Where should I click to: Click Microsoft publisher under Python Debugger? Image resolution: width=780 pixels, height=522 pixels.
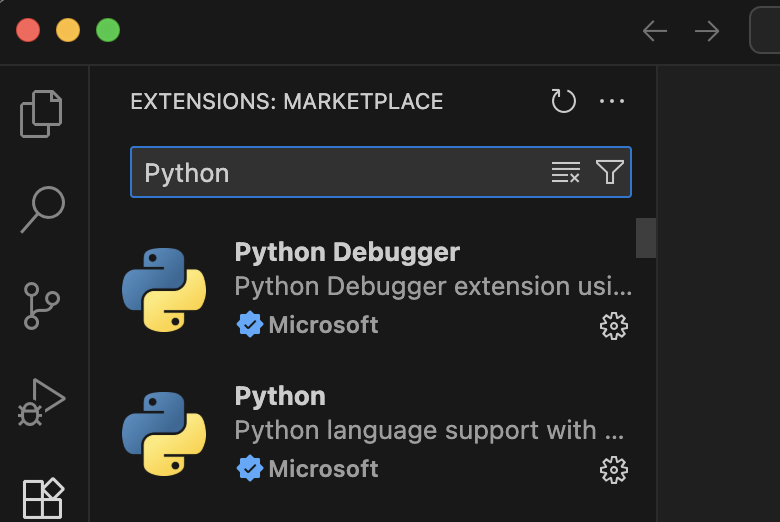tap(323, 325)
